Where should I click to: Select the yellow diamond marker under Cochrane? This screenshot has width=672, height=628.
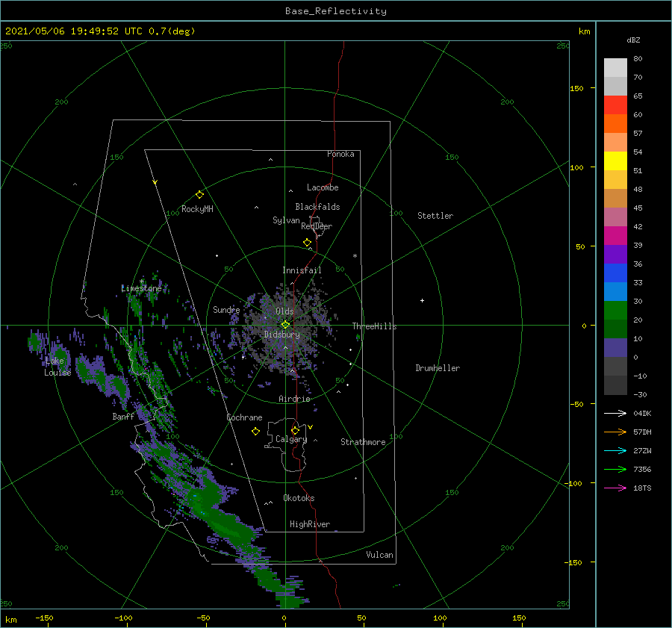[x=255, y=432]
